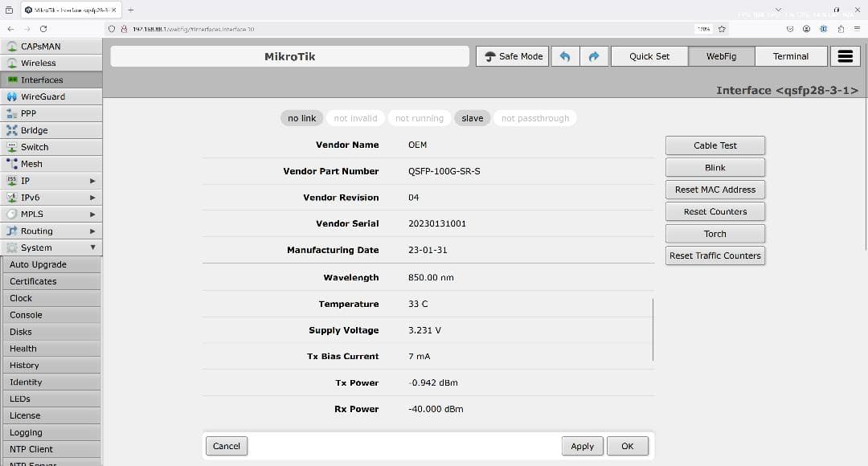
Task: Click the Cancel button
Action: [x=227, y=446]
